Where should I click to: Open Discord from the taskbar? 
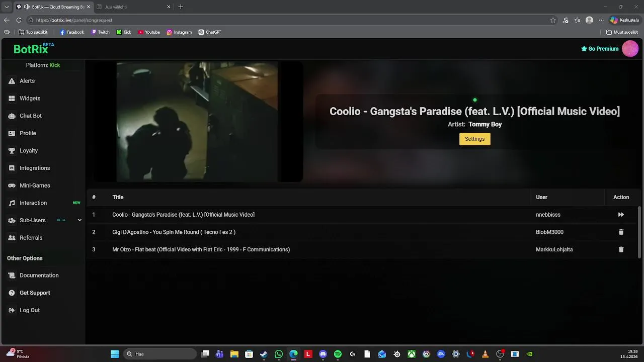point(323,354)
